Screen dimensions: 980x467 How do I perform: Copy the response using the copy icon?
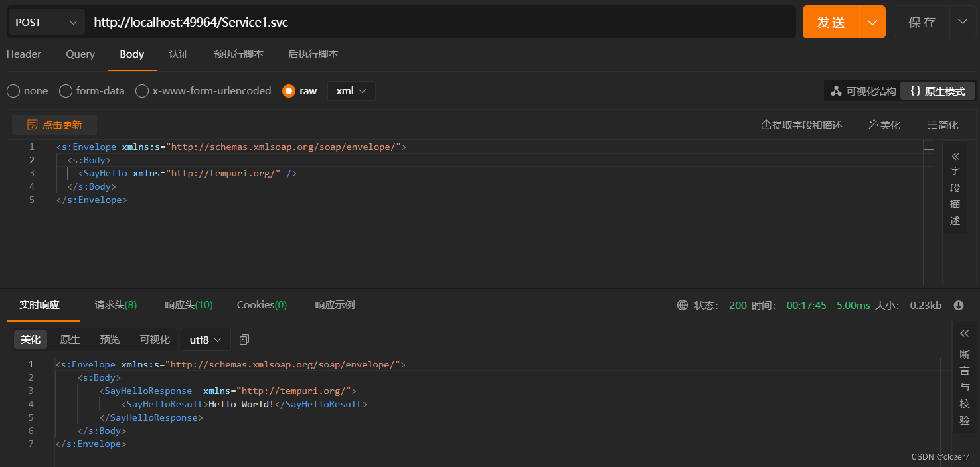[x=244, y=339]
